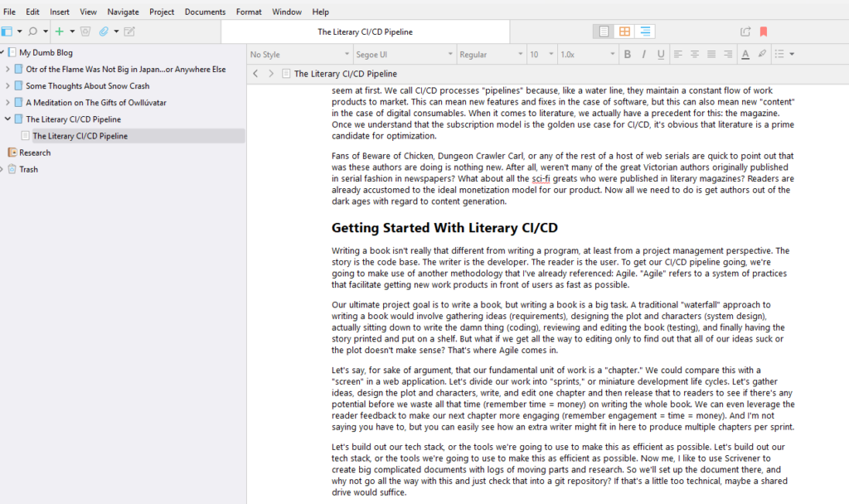Select the Research folder in binder
849x504 pixels.
[x=35, y=153]
